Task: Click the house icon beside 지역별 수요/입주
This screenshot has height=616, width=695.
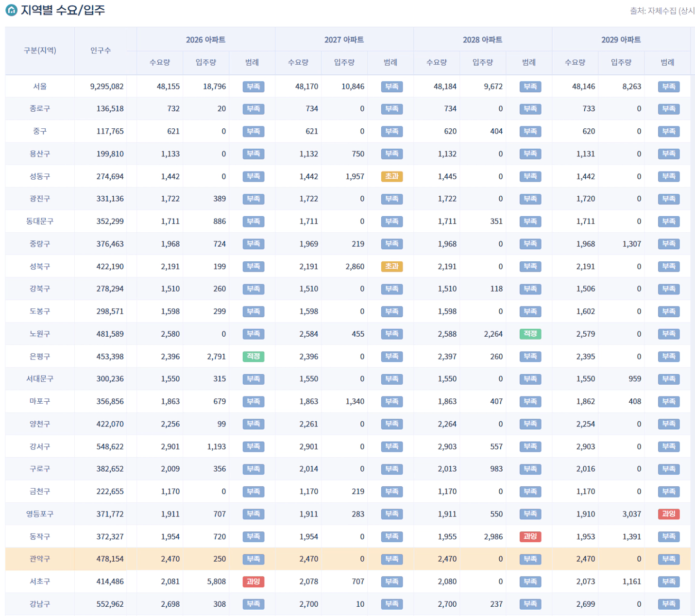Action: tap(11, 10)
